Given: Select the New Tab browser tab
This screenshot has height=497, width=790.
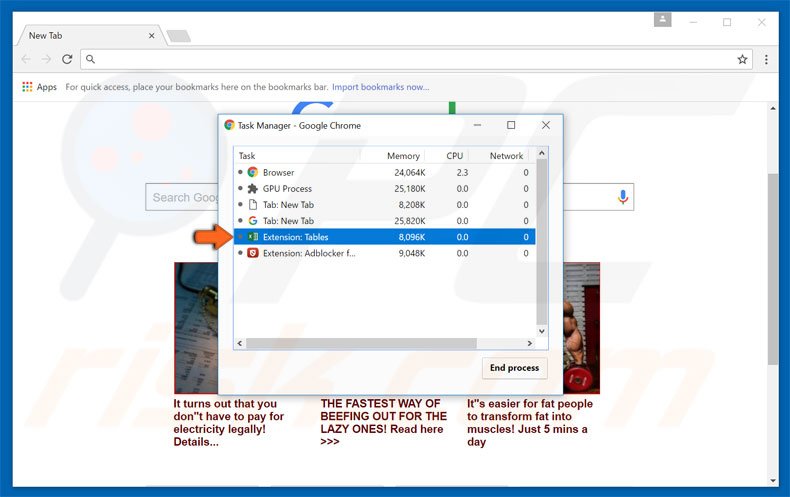Looking at the screenshot, I should (91, 36).
